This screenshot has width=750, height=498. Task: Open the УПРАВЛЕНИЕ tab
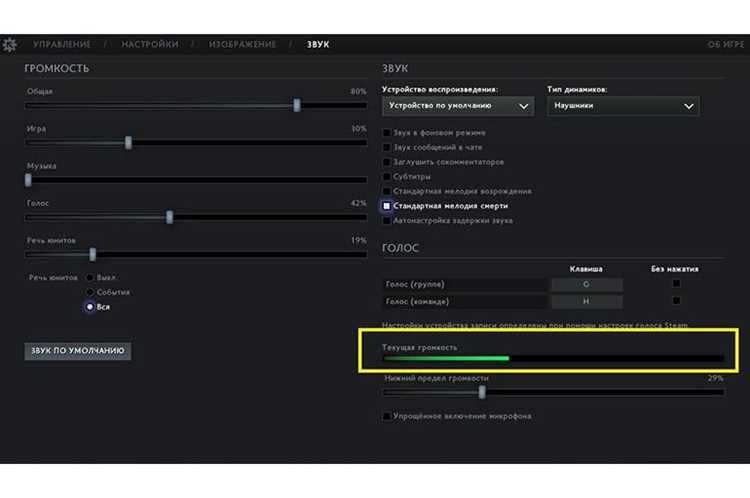(x=62, y=44)
